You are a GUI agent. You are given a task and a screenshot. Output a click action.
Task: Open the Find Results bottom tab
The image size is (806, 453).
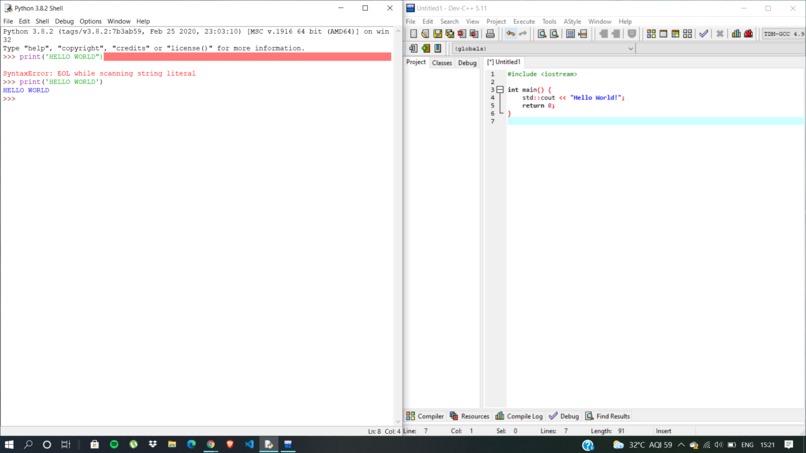pyautogui.click(x=607, y=416)
